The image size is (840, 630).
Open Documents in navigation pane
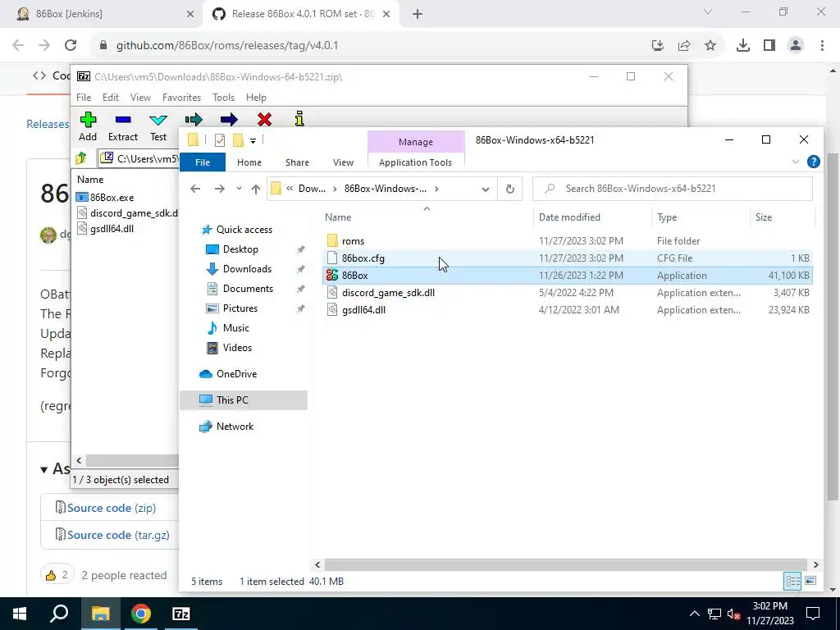tap(248, 289)
